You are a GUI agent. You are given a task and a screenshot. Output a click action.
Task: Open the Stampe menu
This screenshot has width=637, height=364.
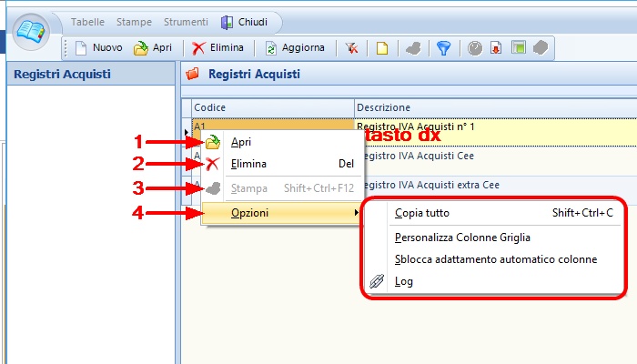[x=134, y=22]
